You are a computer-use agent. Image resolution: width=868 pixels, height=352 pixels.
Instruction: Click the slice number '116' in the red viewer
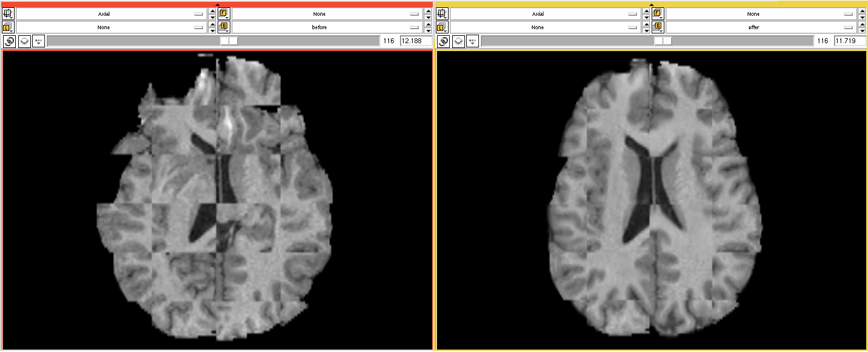pyautogui.click(x=389, y=41)
